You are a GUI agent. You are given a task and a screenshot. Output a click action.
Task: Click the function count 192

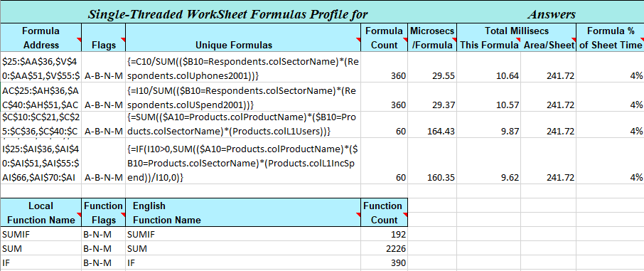(x=398, y=234)
